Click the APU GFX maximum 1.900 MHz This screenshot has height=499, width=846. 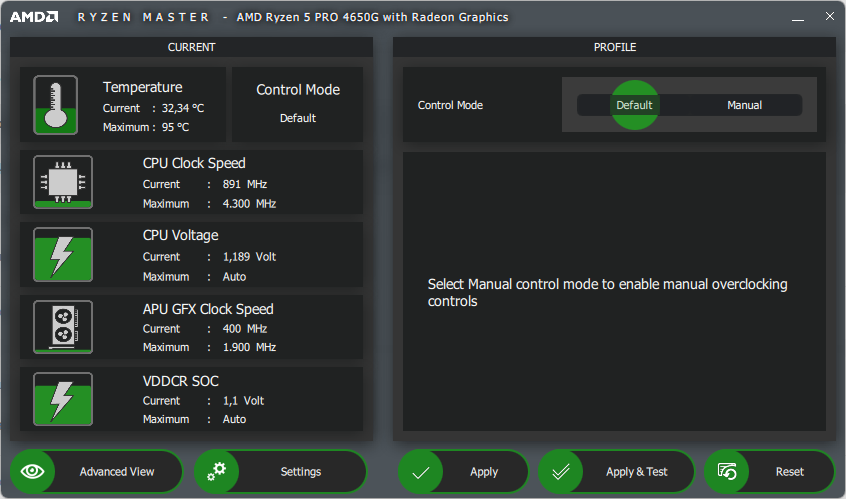click(x=249, y=347)
